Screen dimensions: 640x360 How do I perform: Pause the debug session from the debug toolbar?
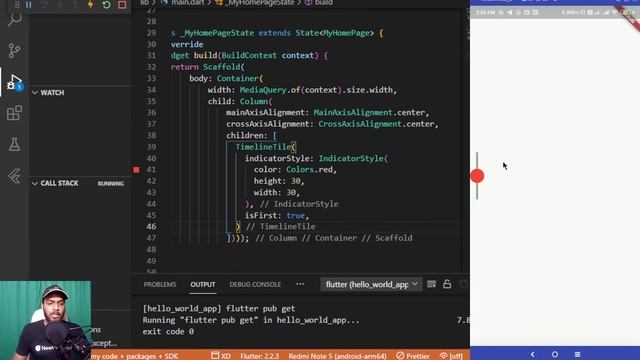[29, 4]
